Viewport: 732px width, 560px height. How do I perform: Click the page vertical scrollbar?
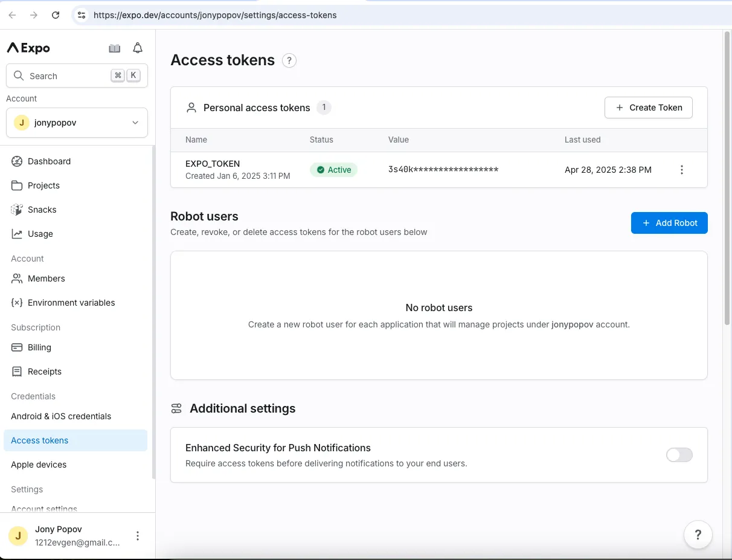(x=727, y=178)
